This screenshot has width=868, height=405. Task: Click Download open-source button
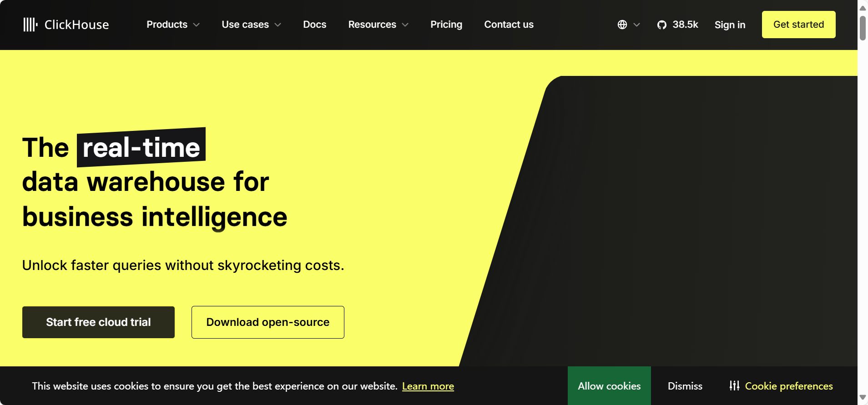(268, 322)
